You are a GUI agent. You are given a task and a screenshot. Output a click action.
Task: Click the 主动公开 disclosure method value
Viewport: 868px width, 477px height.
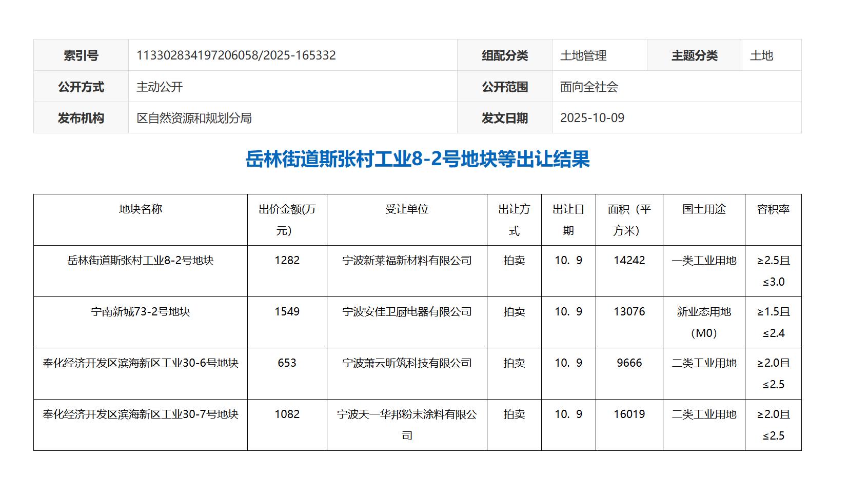coord(160,87)
